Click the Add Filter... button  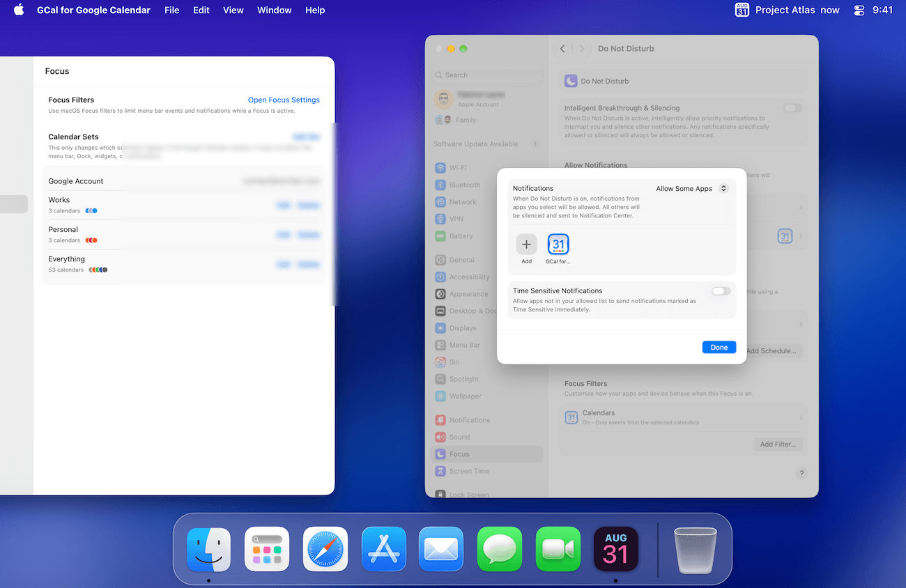(x=778, y=444)
